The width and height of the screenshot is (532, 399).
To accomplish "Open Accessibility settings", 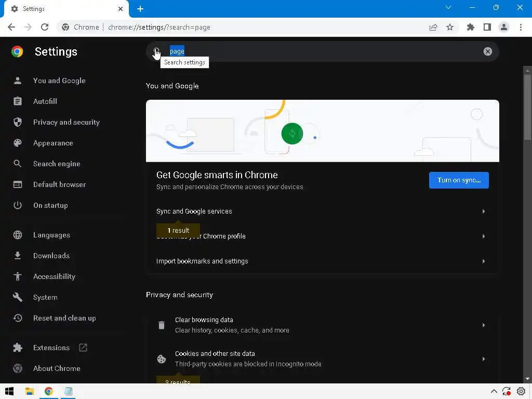I will pyautogui.click(x=54, y=276).
